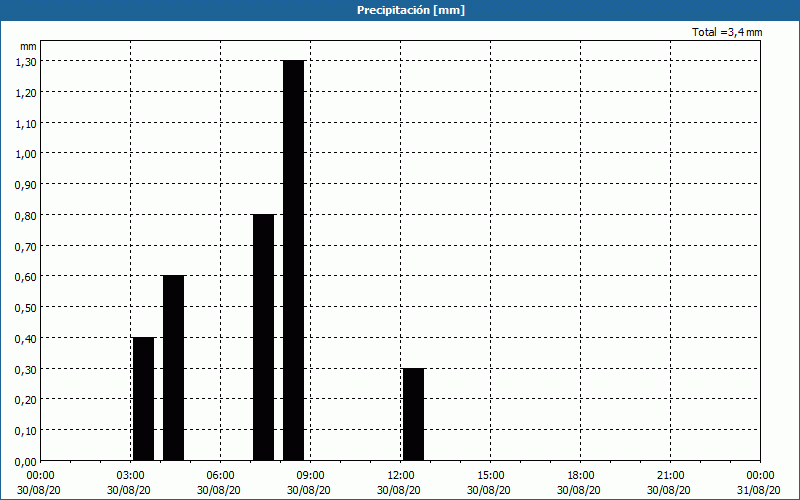Click the mm unit label above axis

(28, 46)
